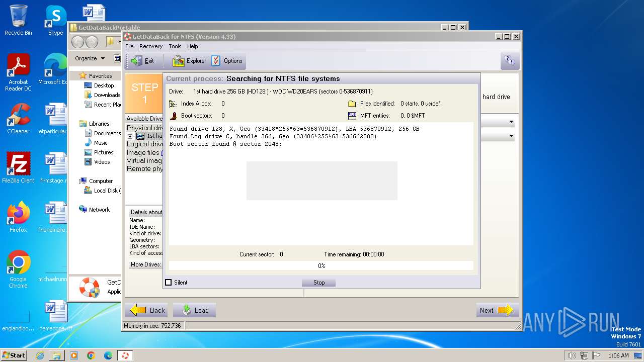Open the Google Chrome desktop icon
Screen dimensions: 644x362
pos(18,269)
